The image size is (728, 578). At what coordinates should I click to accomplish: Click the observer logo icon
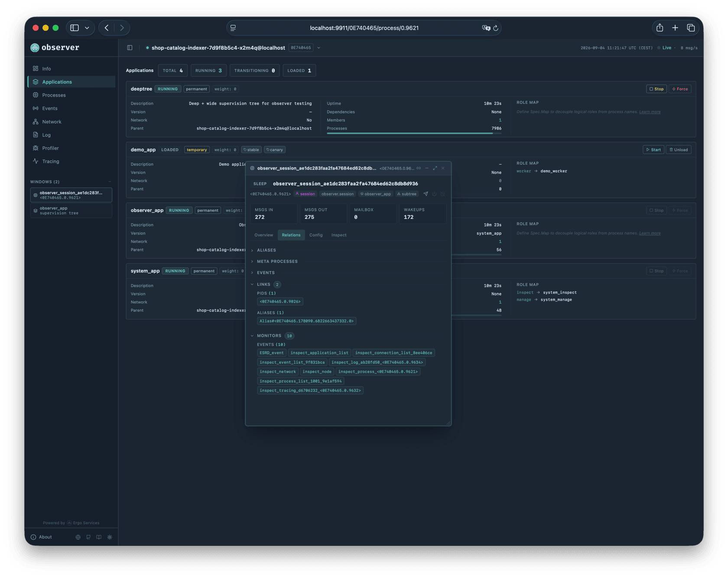pyautogui.click(x=35, y=48)
